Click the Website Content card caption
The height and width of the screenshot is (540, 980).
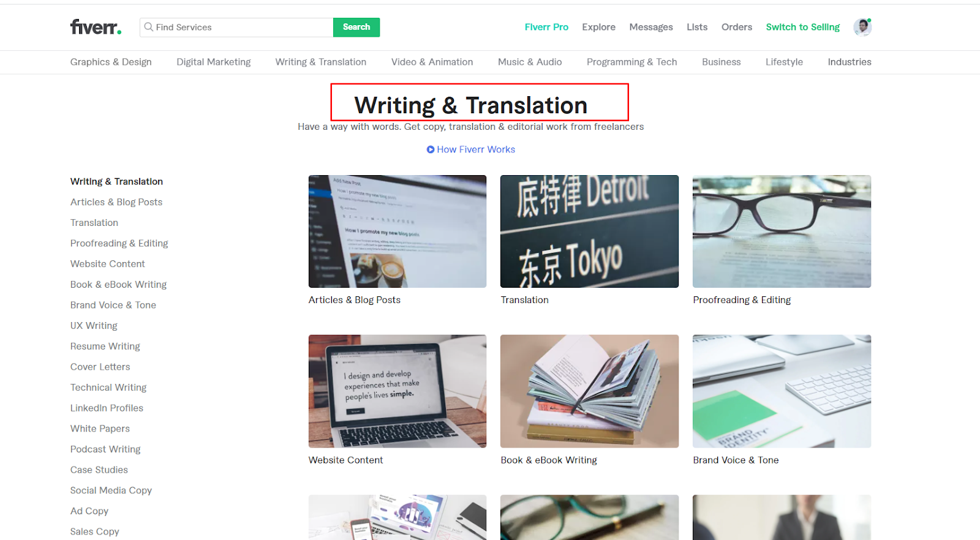coord(346,460)
